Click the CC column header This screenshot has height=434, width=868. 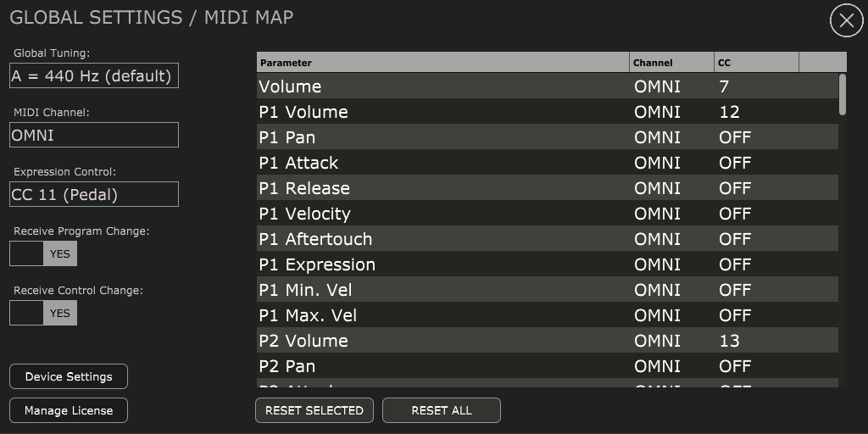click(757, 63)
